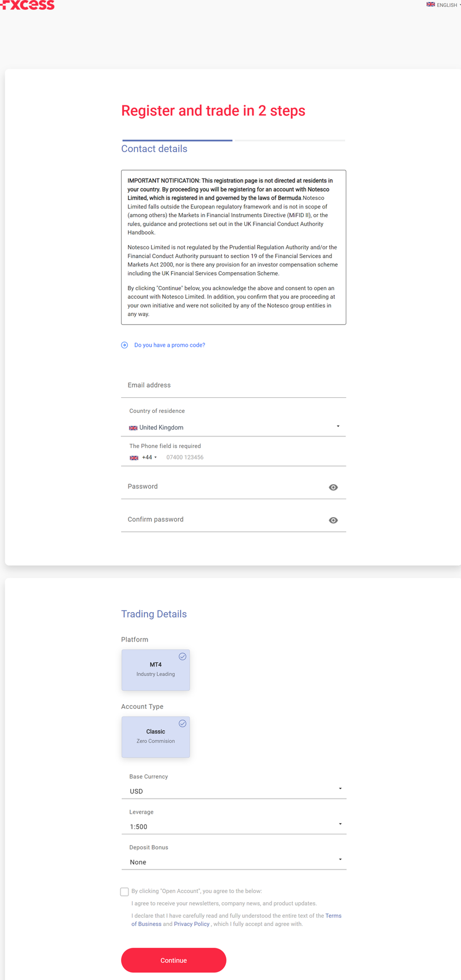The width and height of the screenshot is (461, 980).
Task: Click the flag in Country of residence
Action: (133, 428)
